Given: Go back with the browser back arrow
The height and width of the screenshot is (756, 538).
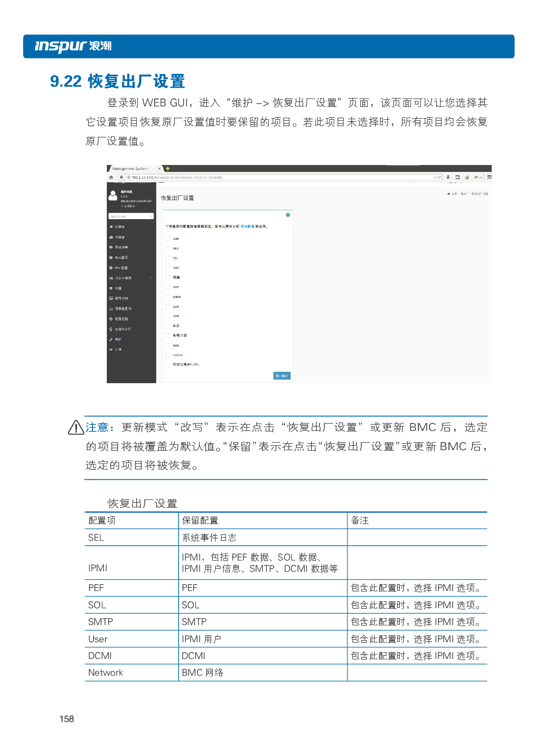Looking at the screenshot, I should point(121,177).
